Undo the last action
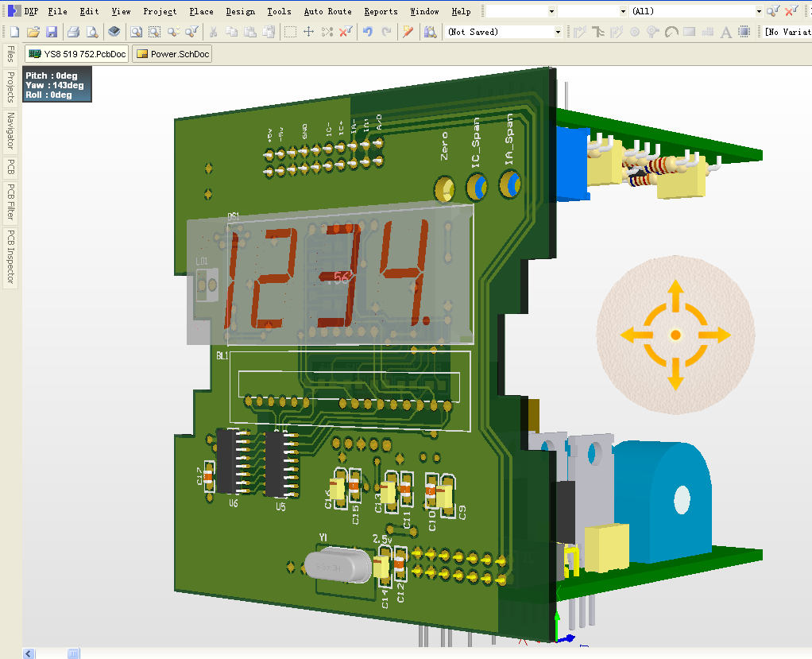This screenshot has width=812, height=659. coord(368,32)
